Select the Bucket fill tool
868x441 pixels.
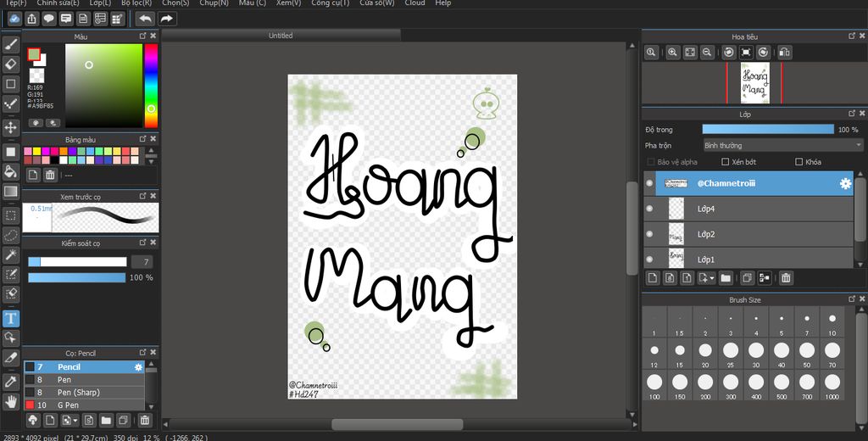[11, 171]
